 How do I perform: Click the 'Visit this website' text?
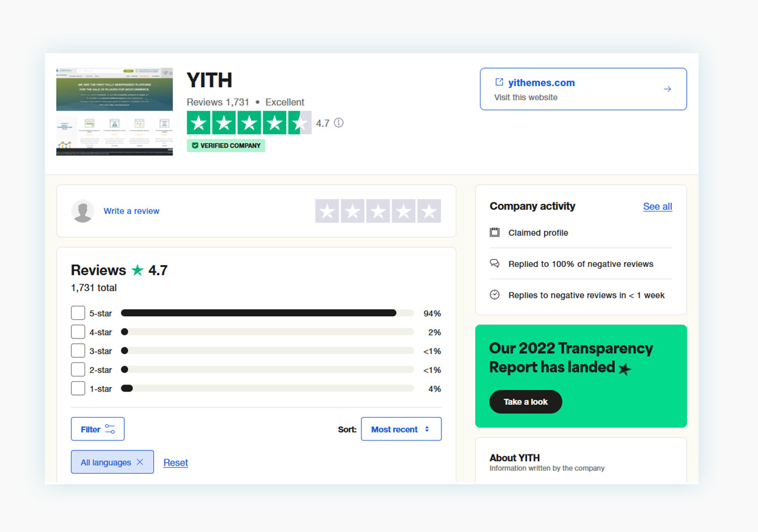coord(526,97)
